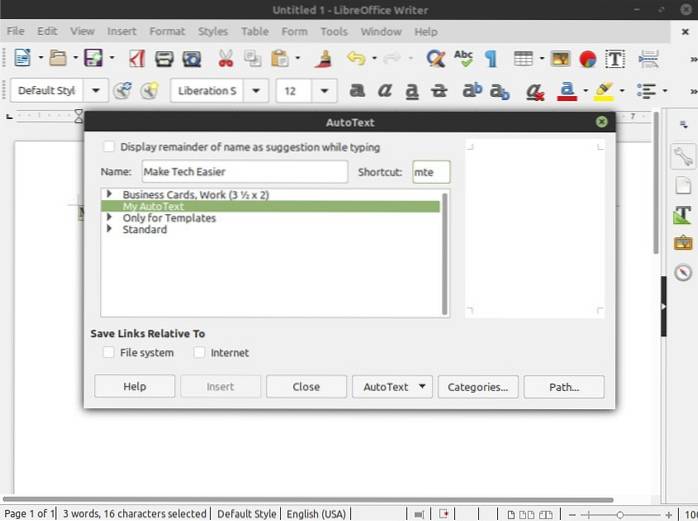698x521 pixels.
Task: Click Clear Direct Formatting icon
Action: [535, 91]
